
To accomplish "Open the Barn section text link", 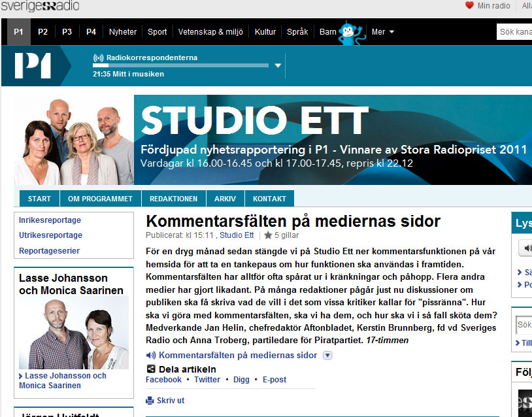I will [327, 32].
